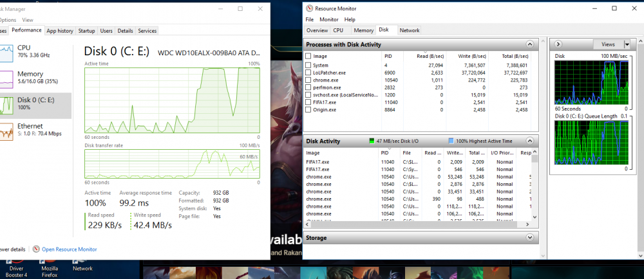Sort Disk Activity by File column
This screenshot has height=279, width=644.
pos(411,153)
